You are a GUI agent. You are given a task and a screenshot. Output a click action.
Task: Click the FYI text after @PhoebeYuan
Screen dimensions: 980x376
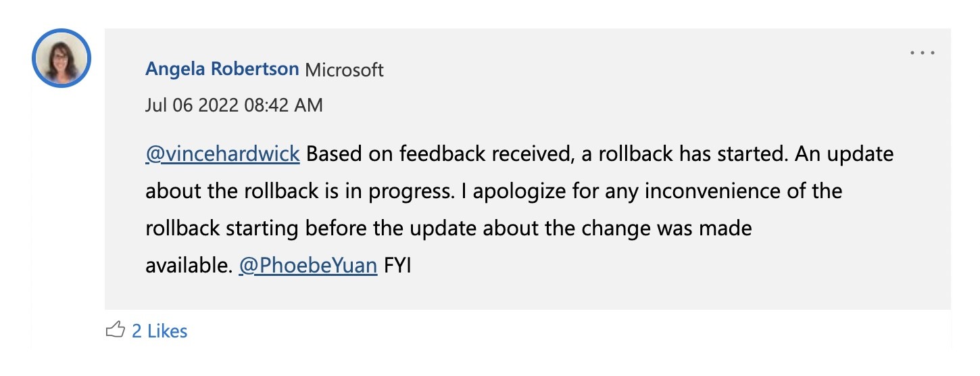click(x=397, y=266)
